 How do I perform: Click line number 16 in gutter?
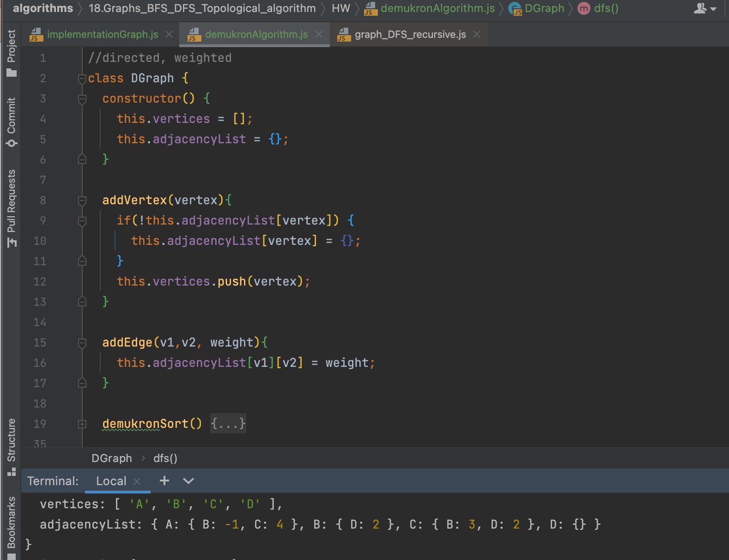tap(40, 363)
